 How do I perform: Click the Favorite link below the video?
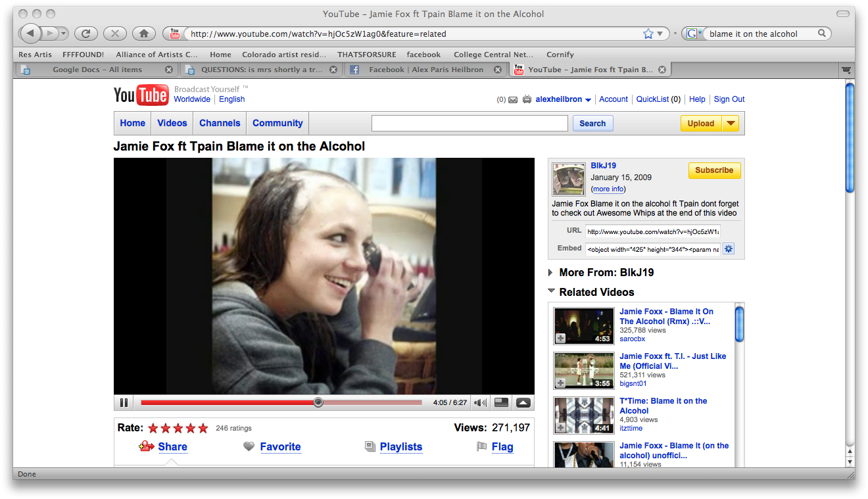click(x=280, y=447)
